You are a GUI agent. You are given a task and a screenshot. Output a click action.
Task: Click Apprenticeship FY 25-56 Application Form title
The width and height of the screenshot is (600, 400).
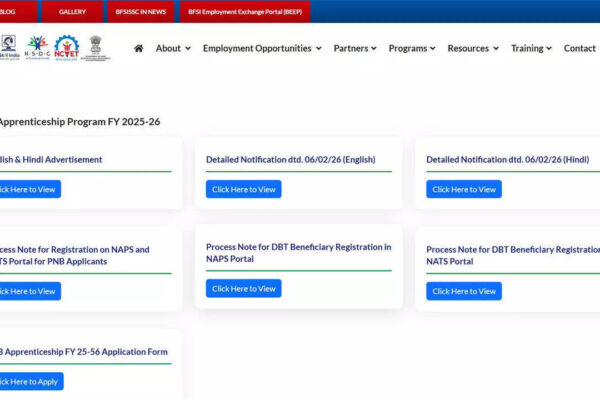pyautogui.click(x=83, y=351)
